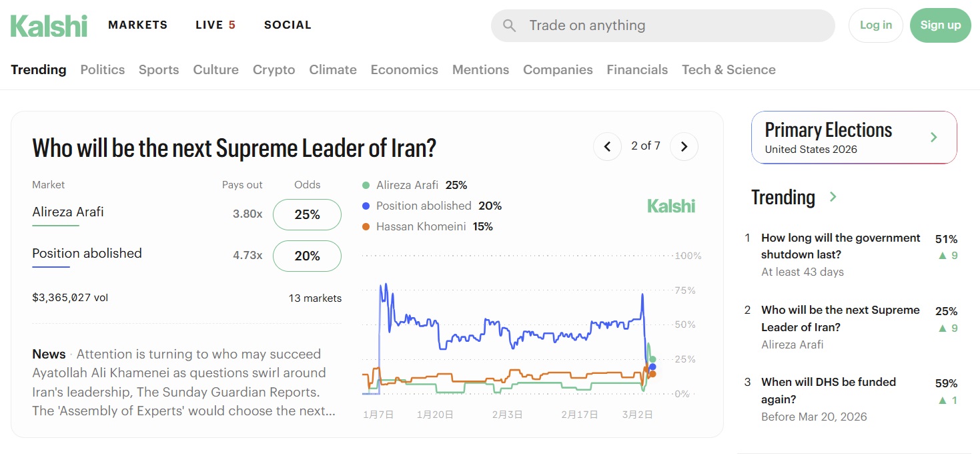
Task: Go to previous featured market arrow
Action: coord(607,146)
